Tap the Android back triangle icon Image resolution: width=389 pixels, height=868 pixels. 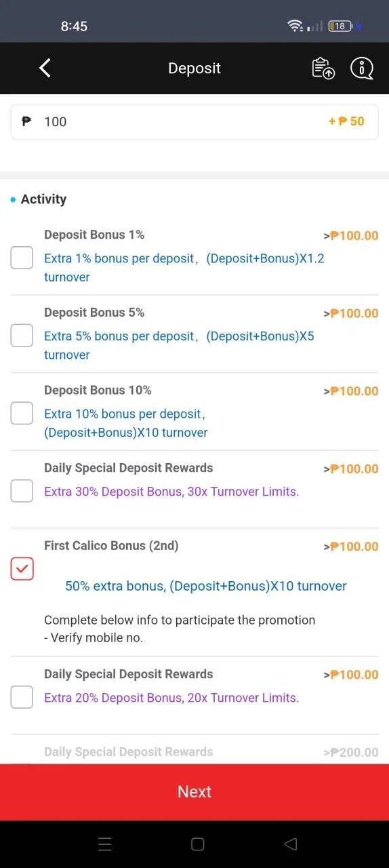click(x=291, y=844)
